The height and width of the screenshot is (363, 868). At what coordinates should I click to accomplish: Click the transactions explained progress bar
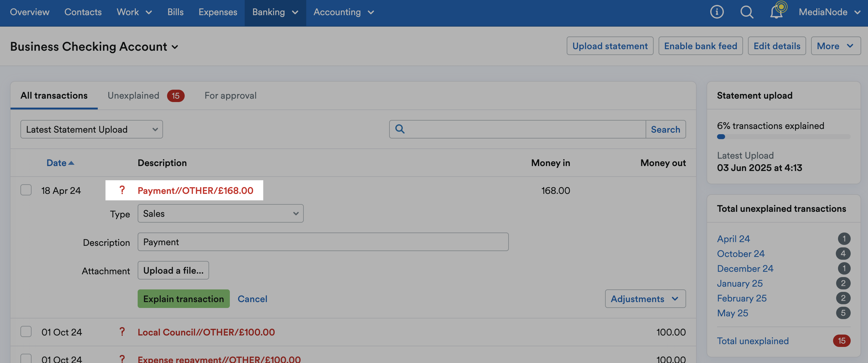[784, 137]
